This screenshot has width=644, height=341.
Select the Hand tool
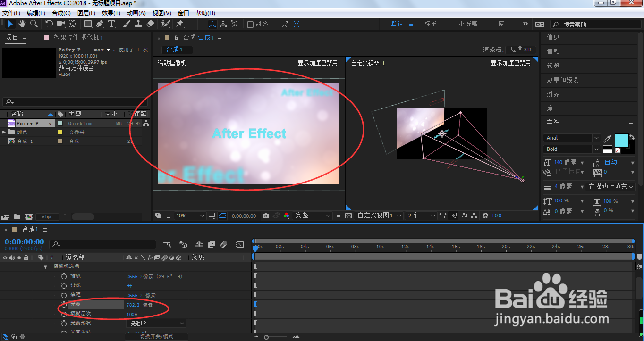point(22,24)
